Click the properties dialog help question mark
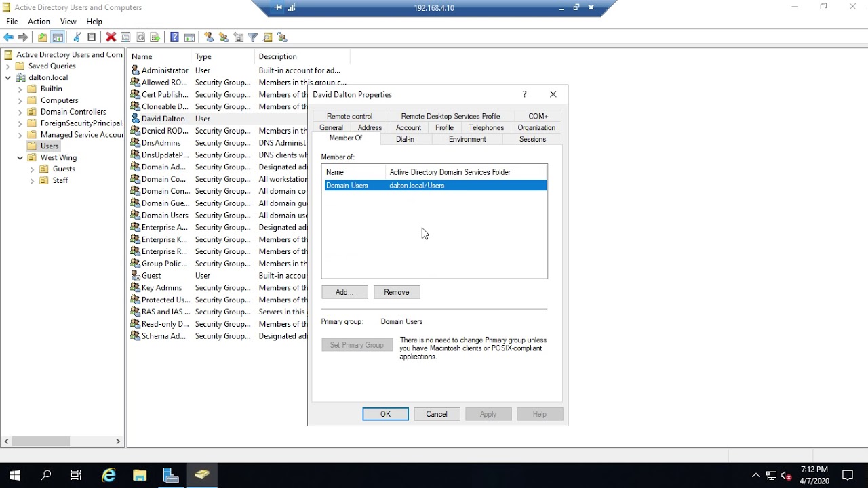The image size is (868, 488). [524, 94]
